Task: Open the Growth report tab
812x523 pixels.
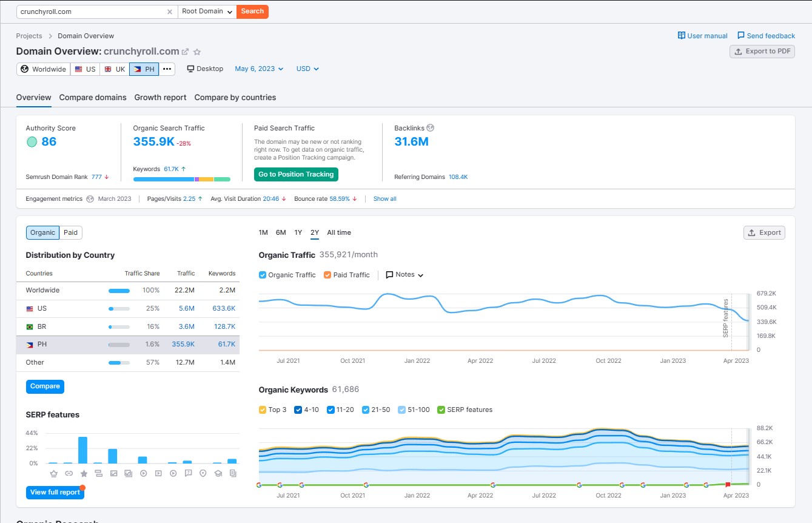Action: click(x=160, y=98)
